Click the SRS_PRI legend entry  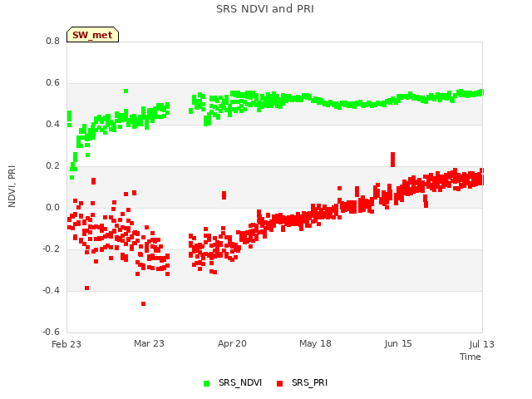pyautogui.click(x=303, y=382)
